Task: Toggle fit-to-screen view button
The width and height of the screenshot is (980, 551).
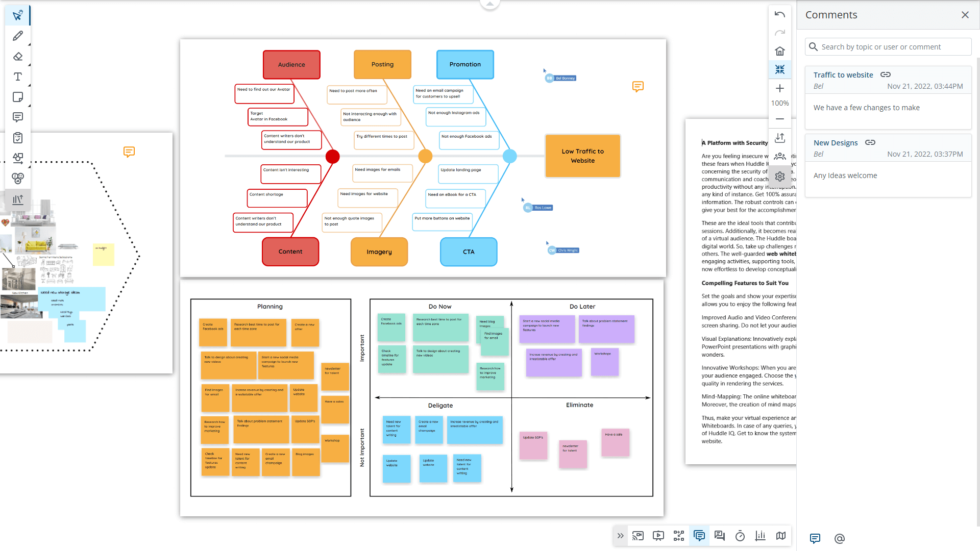Action: (x=780, y=69)
